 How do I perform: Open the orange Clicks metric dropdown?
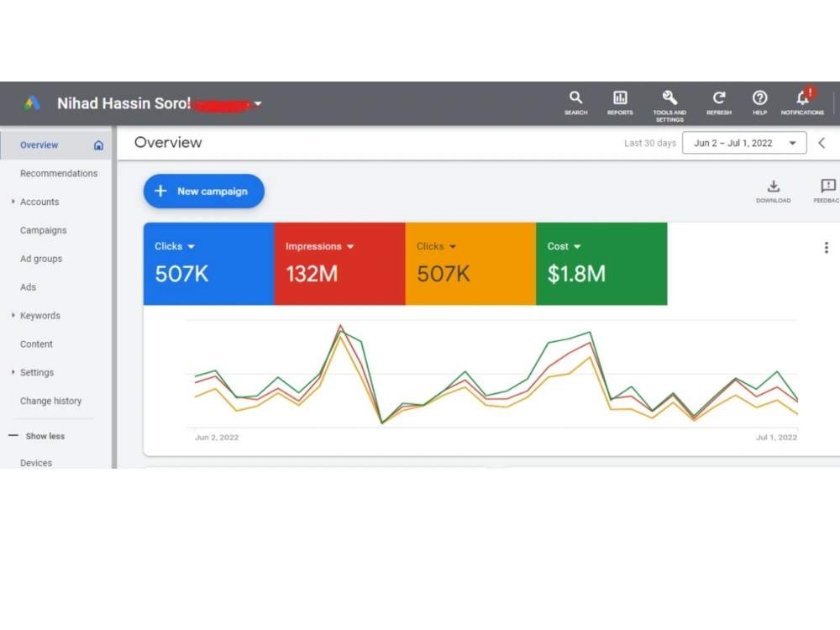(x=453, y=247)
